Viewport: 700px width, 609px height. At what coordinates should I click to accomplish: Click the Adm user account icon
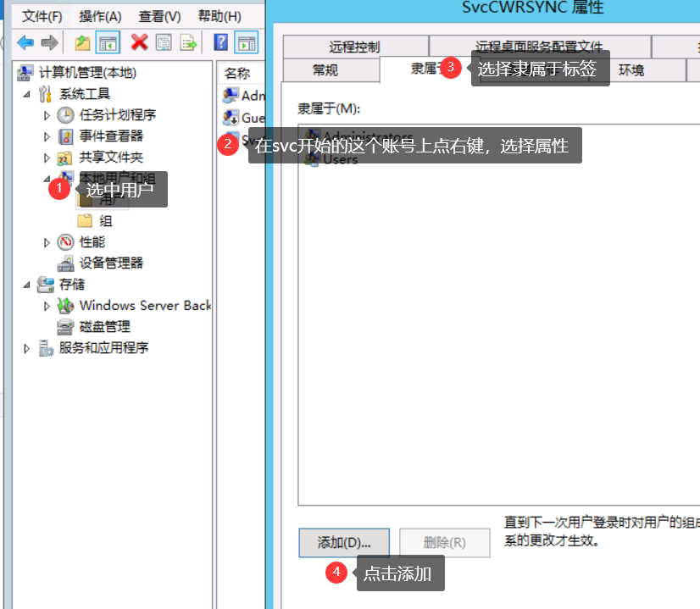[x=231, y=96]
